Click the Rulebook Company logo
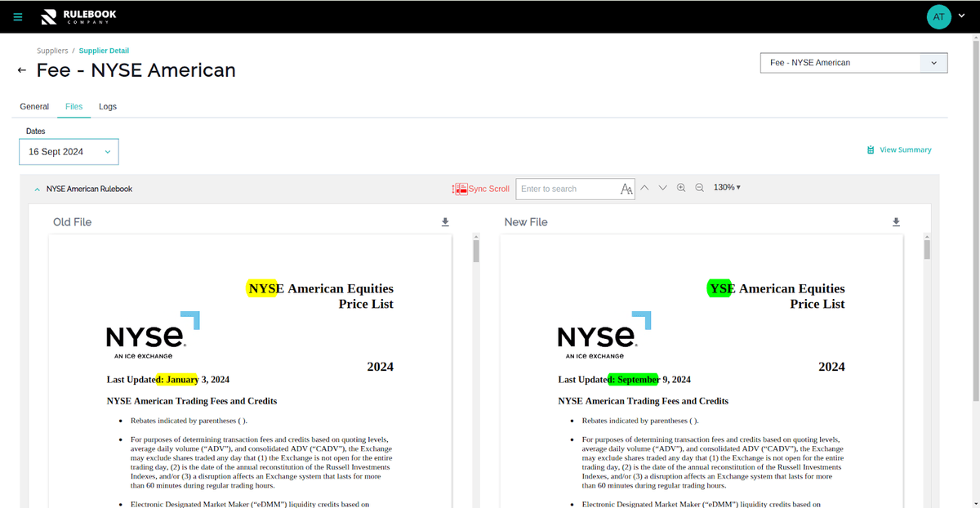Screen dimensions: 980x508 click(79, 16)
